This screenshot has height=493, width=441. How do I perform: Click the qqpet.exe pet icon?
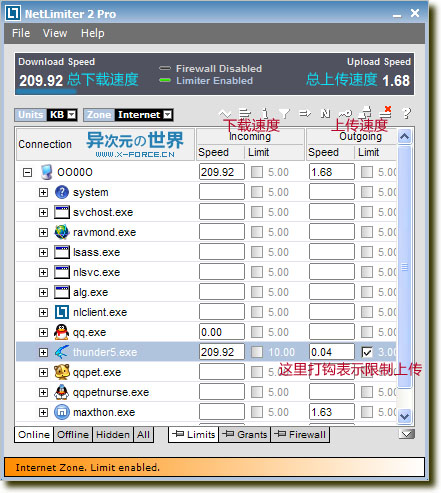62,372
